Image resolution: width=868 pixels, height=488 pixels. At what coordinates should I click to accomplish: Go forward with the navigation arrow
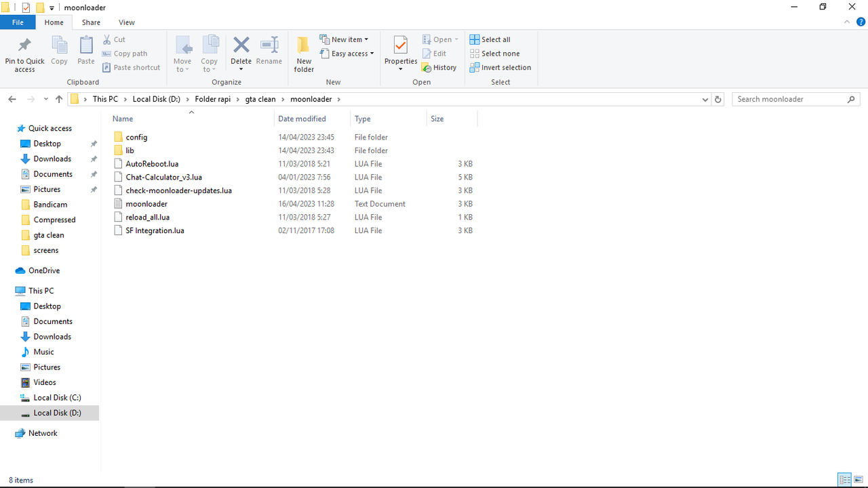30,99
